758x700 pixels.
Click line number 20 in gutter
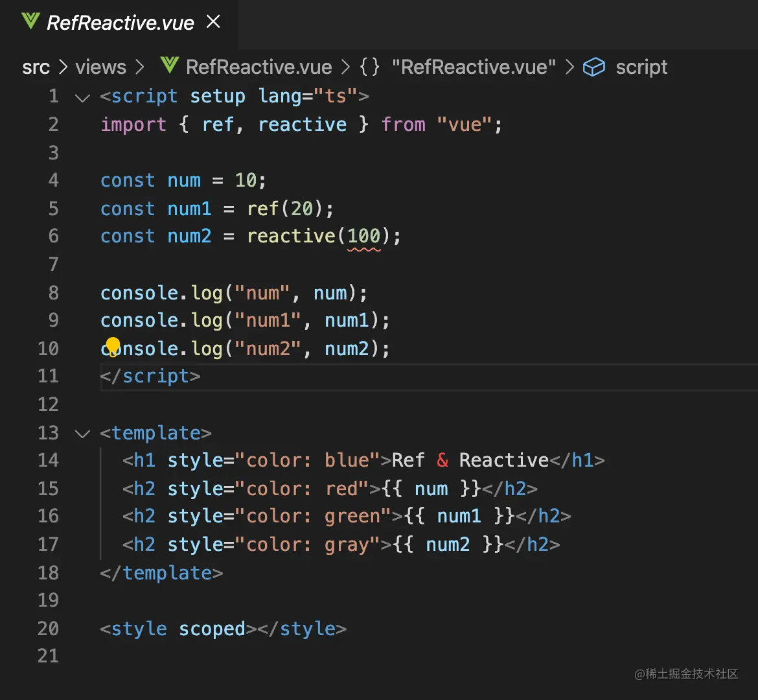point(48,629)
